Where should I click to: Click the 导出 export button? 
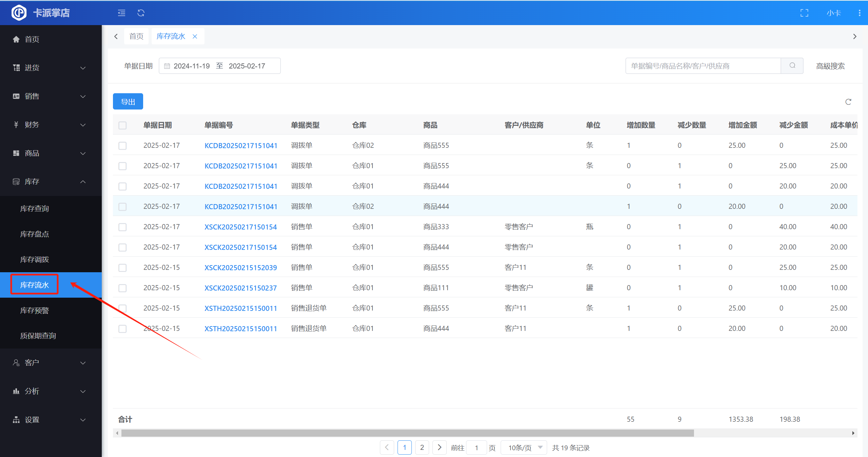(128, 102)
